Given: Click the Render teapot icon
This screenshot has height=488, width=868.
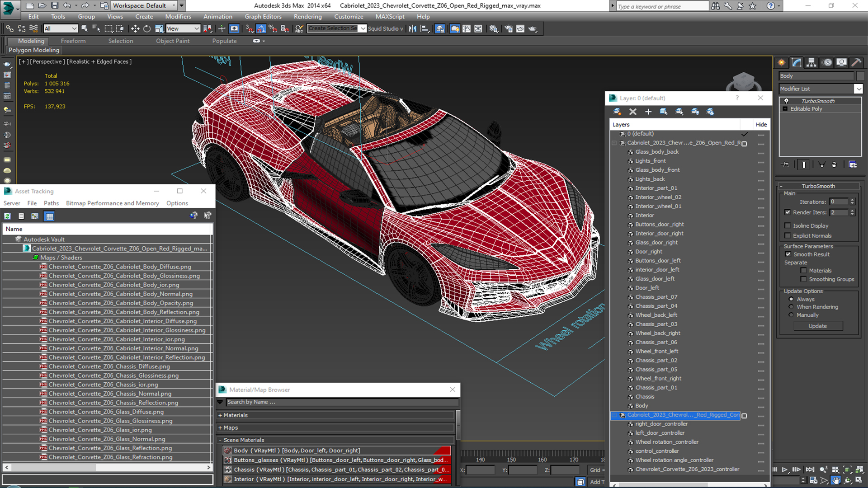Looking at the screenshot, I should pyautogui.click(x=533, y=28).
